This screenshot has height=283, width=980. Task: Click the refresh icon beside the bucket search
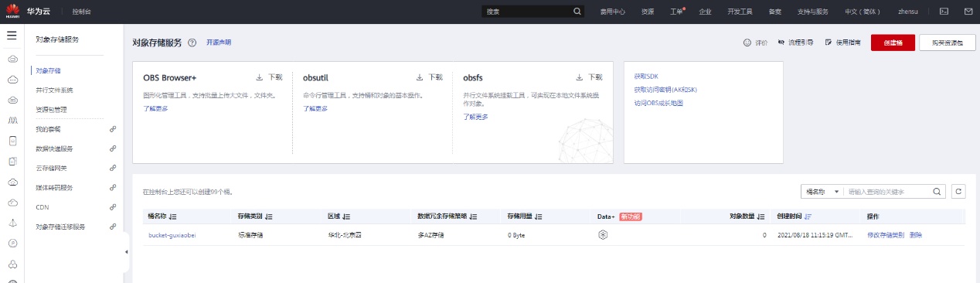(x=958, y=191)
